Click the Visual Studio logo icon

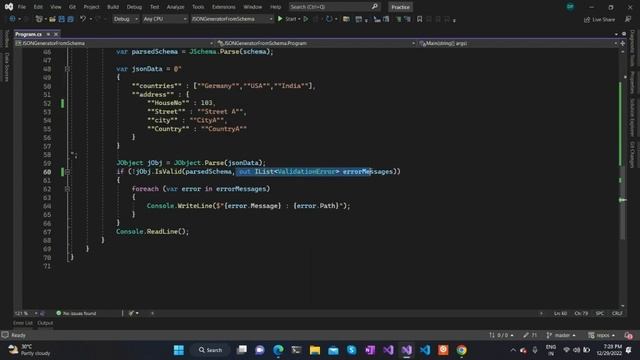(x=9, y=7)
